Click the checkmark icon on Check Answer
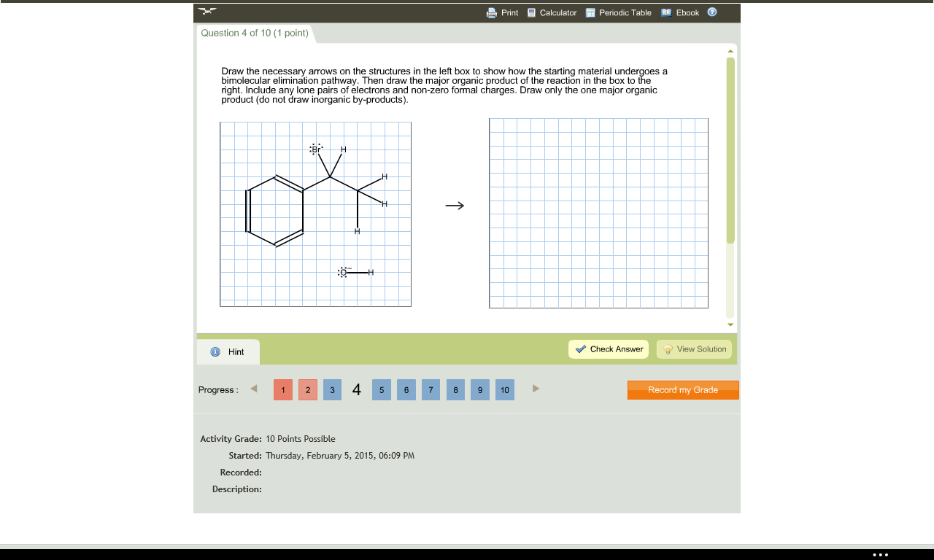Screen dimensions: 934x560 tap(582, 349)
